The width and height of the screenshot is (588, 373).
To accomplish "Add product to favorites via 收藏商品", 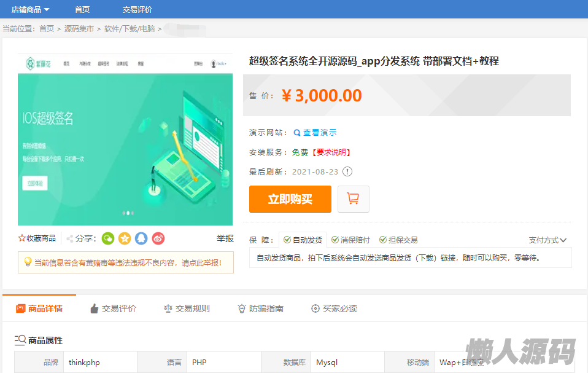I will pyautogui.click(x=37, y=238).
